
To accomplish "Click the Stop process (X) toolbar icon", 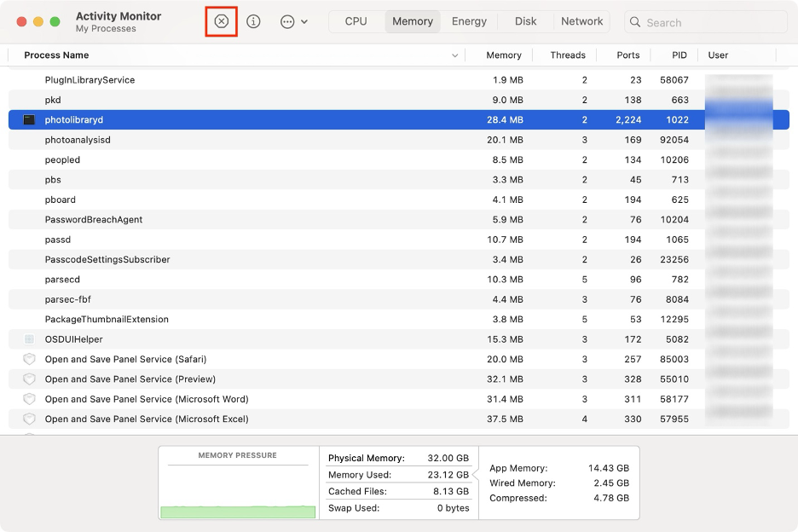I will [222, 21].
